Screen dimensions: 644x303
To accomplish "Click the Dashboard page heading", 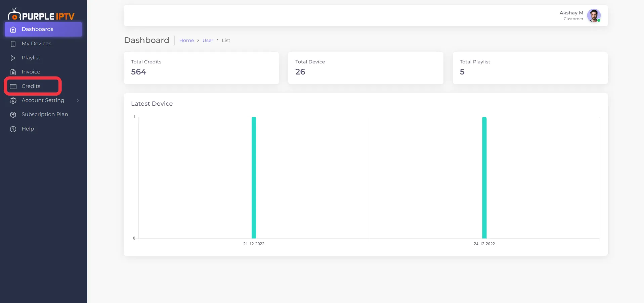I will tap(146, 40).
